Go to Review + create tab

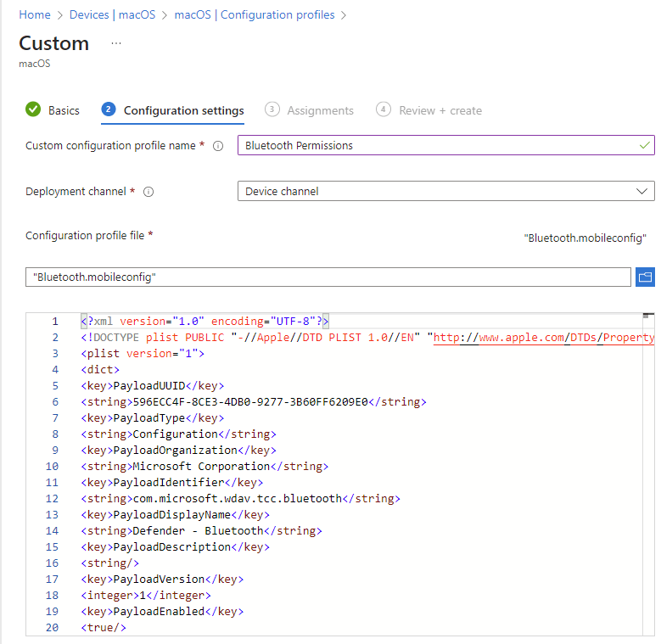click(x=440, y=110)
